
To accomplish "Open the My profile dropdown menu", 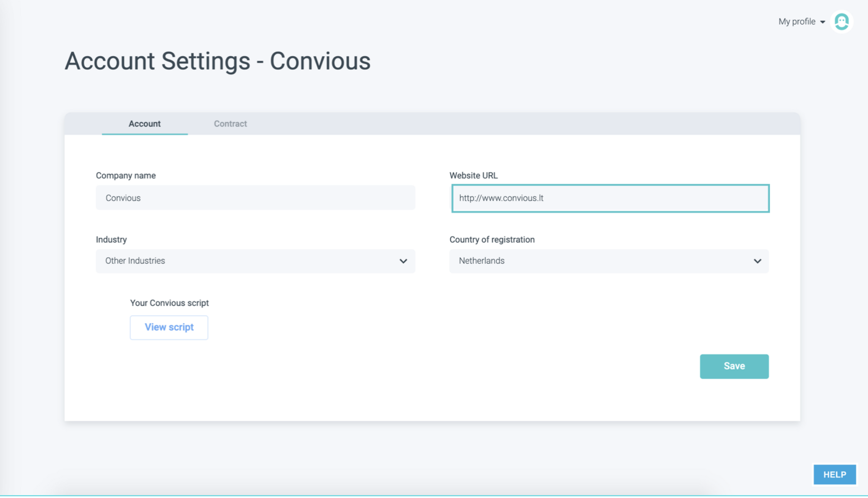I will click(796, 22).
